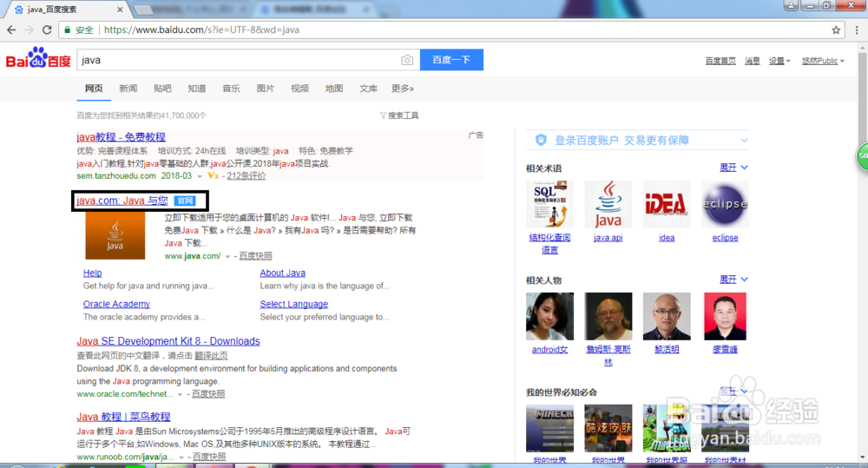Open the 设置 dropdown

pyautogui.click(x=779, y=61)
